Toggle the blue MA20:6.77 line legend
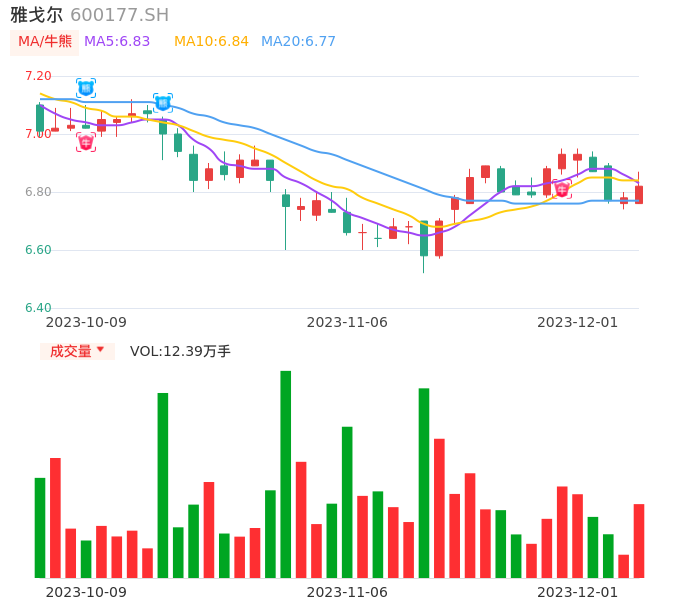 tap(298, 42)
